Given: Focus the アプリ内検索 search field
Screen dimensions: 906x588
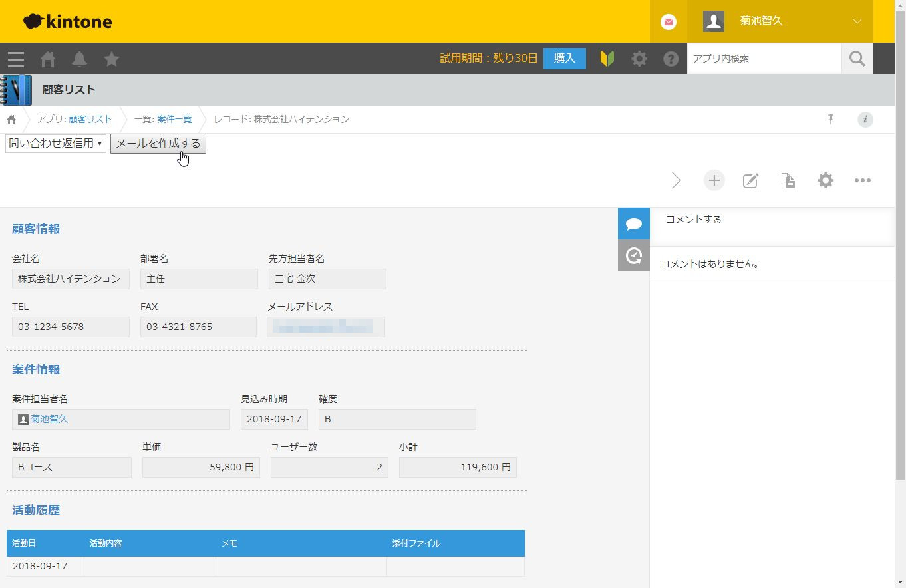Looking at the screenshot, I should pyautogui.click(x=764, y=59).
